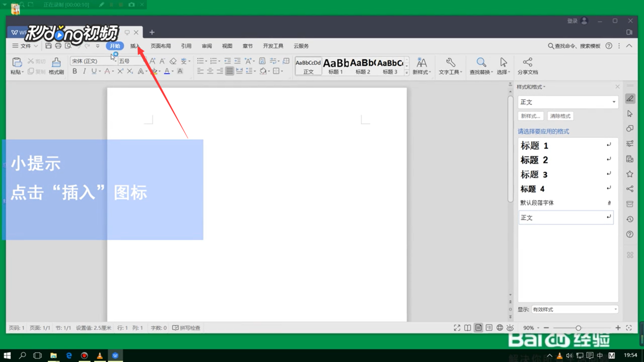This screenshot has height=362, width=644.
Task: Open the 审阅 tab
Action: pos(207,46)
